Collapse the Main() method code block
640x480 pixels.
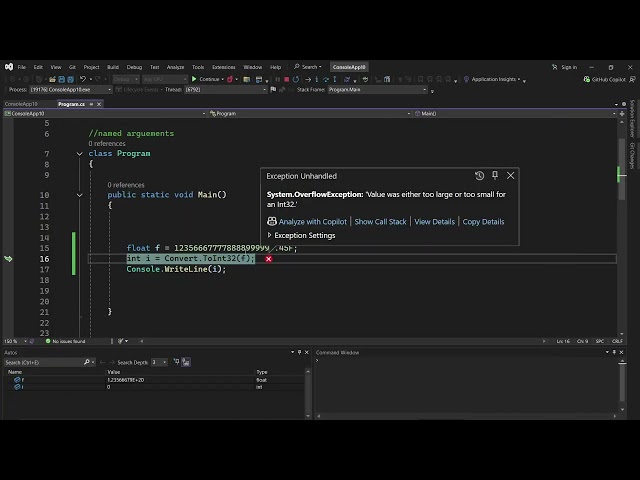click(80, 195)
